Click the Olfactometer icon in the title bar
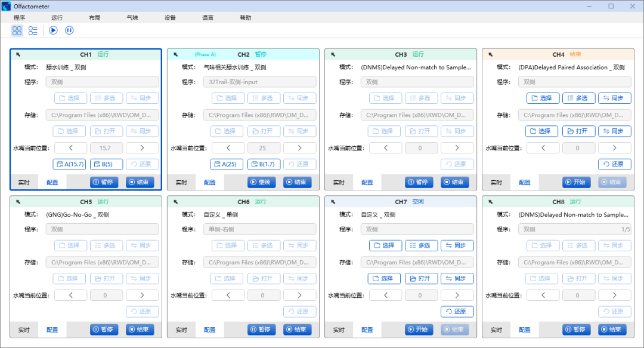This screenshot has height=348, width=644. point(7,6)
